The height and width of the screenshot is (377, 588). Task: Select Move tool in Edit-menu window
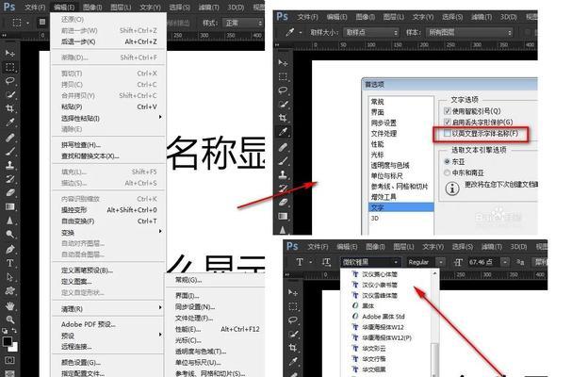click(9, 53)
